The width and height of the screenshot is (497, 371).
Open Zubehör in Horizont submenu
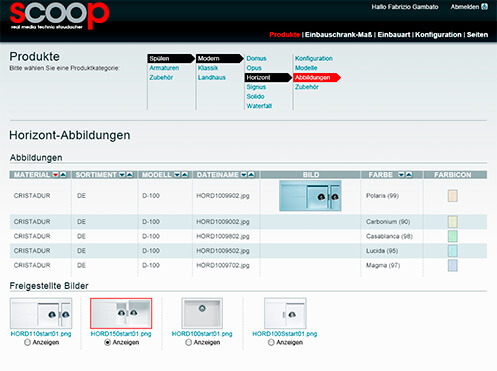[307, 87]
